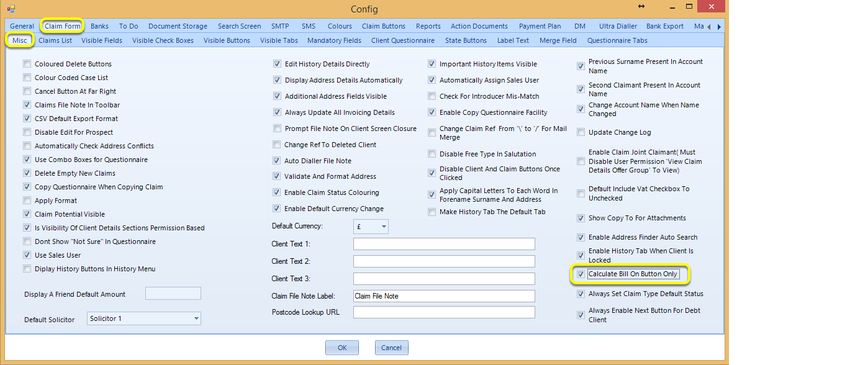Image resolution: width=855 pixels, height=365 pixels.
Task: Switch to Claims List sub-tab
Action: pyautogui.click(x=56, y=40)
